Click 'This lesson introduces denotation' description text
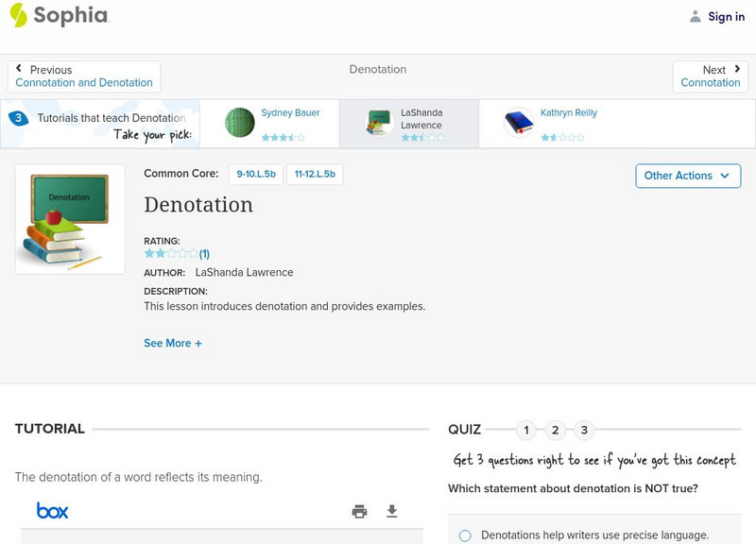 click(x=284, y=306)
